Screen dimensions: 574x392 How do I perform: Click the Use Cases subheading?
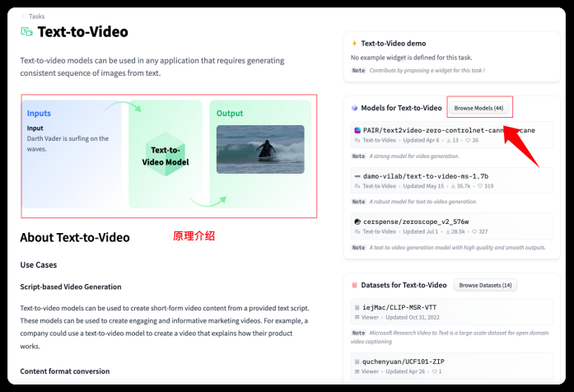click(x=39, y=265)
